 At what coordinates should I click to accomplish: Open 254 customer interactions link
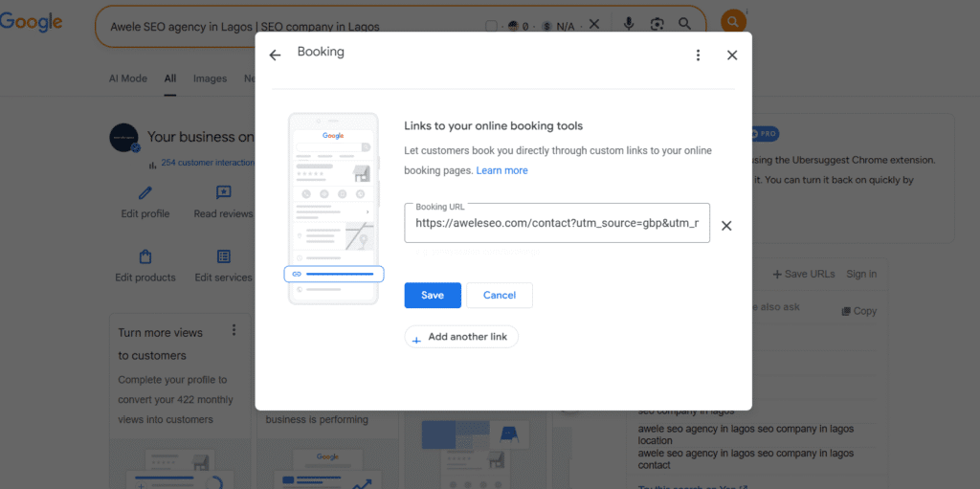point(208,163)
